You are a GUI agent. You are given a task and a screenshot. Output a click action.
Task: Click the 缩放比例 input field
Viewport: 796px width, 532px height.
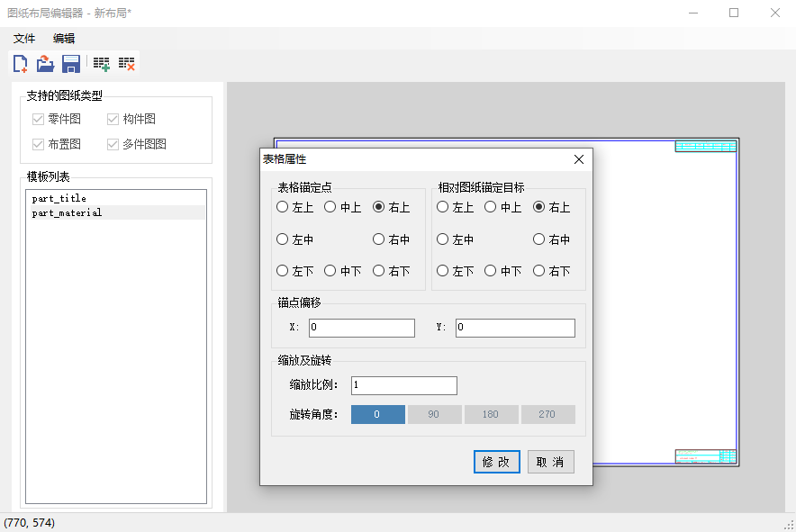click(403, 385)
